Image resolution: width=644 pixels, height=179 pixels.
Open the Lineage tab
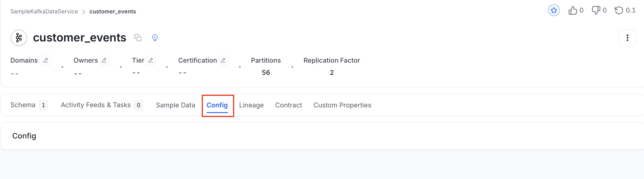pos(251,105)
